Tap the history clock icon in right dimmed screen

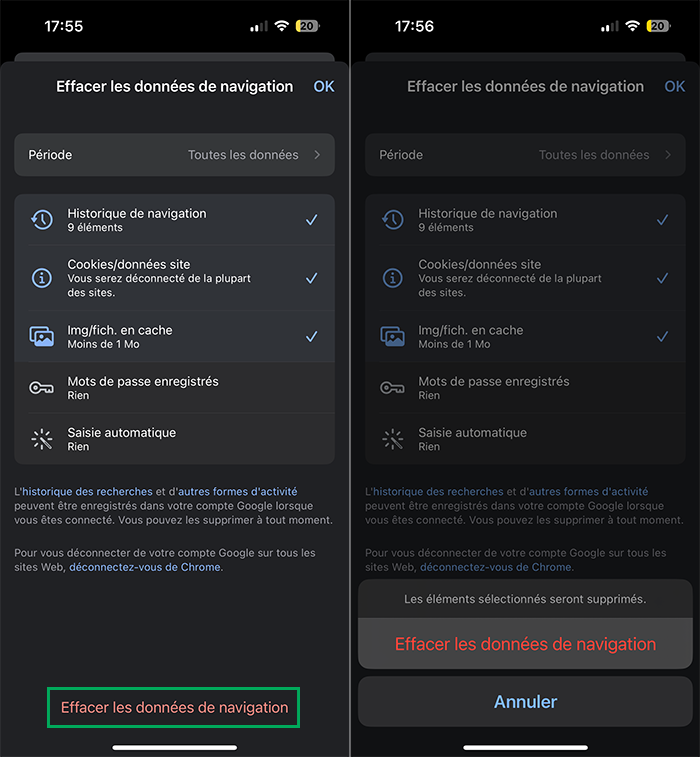[x=393, y=220]
